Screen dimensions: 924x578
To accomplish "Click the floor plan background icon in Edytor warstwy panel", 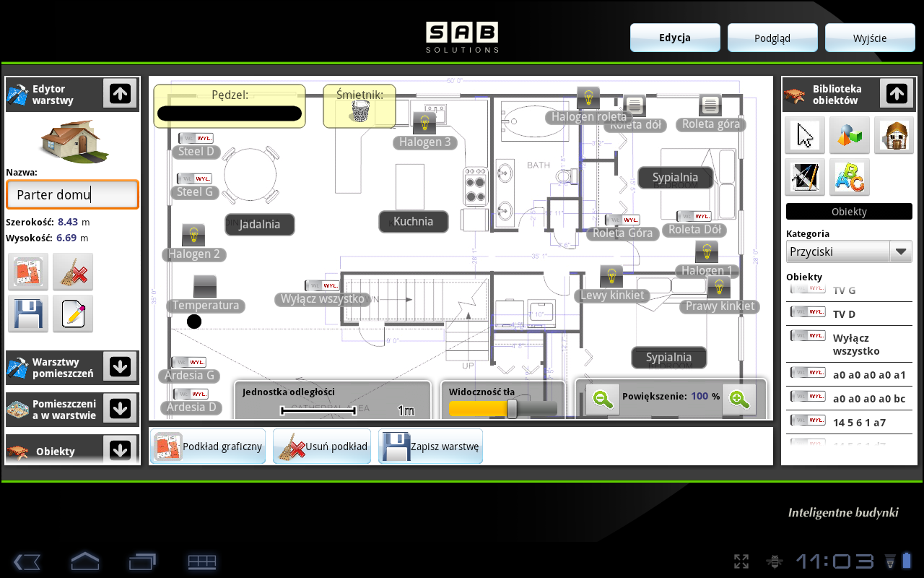I will coord(28,272).
